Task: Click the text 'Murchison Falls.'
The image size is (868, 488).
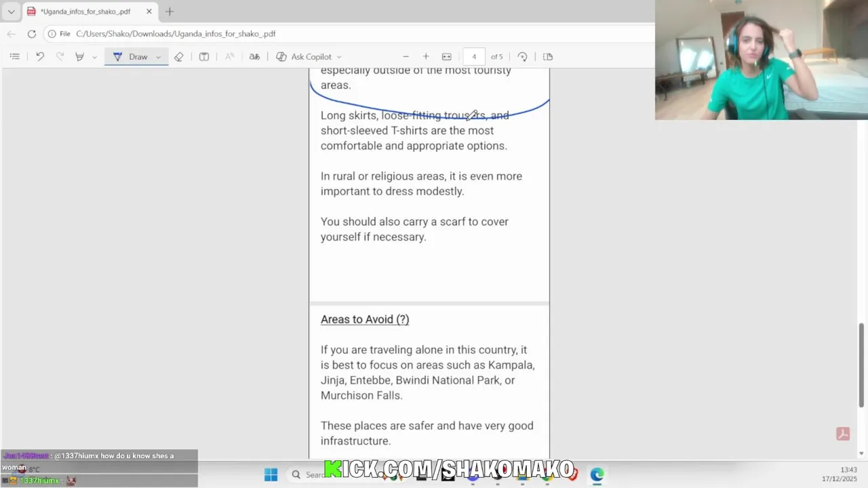Action: (x=361, y=395)
